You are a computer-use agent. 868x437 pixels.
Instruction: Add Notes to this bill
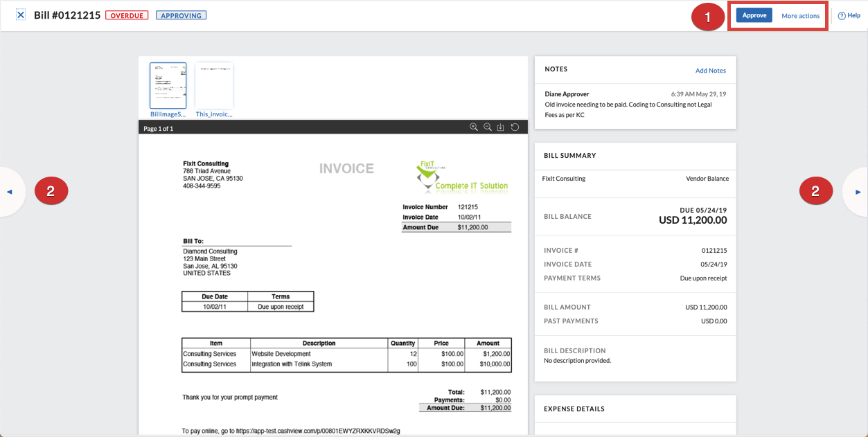click(711, 71)
